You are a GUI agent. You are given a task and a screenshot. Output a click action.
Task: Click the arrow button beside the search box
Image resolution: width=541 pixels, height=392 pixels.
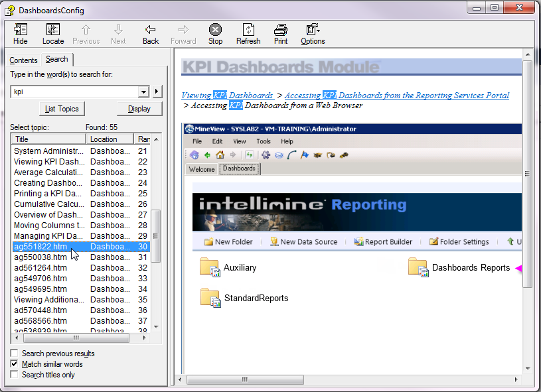(x=157, y=92)
